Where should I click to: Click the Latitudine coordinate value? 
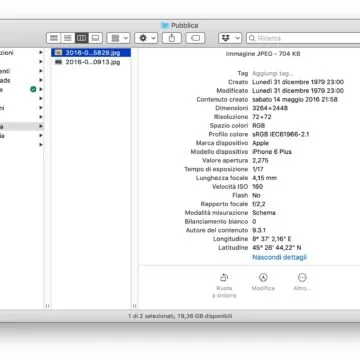[277, 248]
